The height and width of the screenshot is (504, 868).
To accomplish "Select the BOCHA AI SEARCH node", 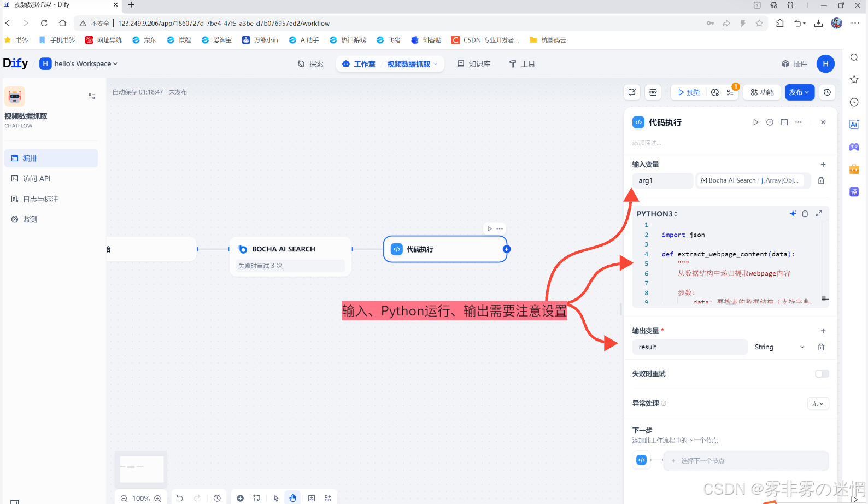I will pos(291,255).
